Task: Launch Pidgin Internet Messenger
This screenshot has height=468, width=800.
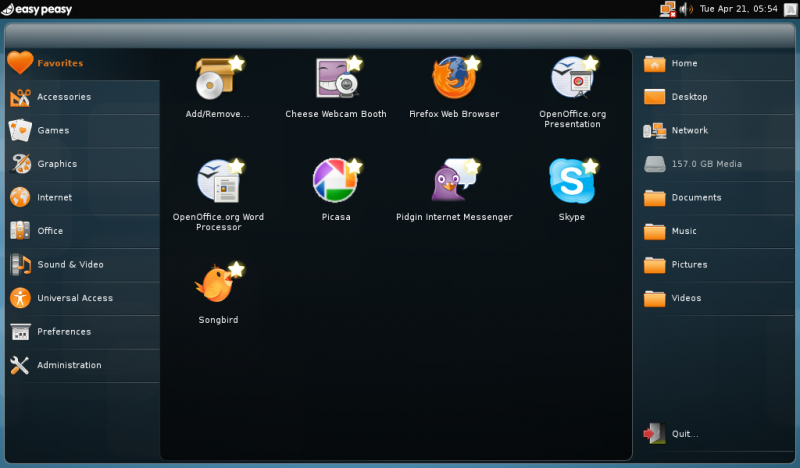Action: pyautogui.click(x=453, y=183)
